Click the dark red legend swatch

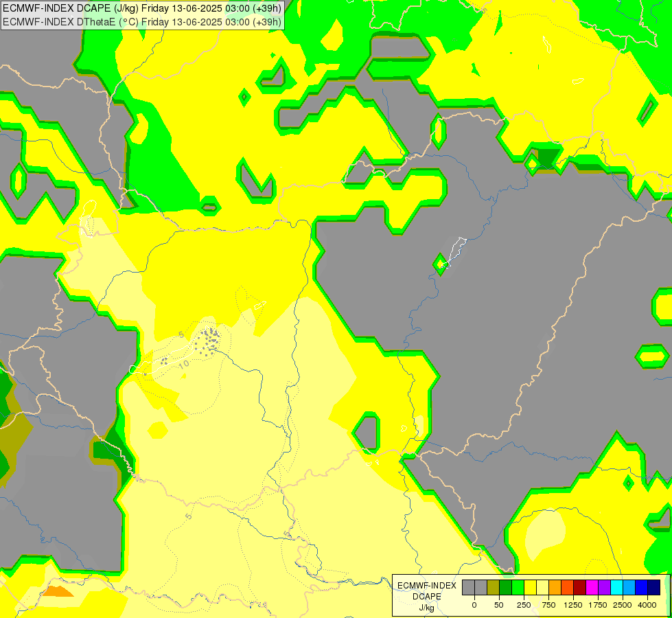point(579,587)
